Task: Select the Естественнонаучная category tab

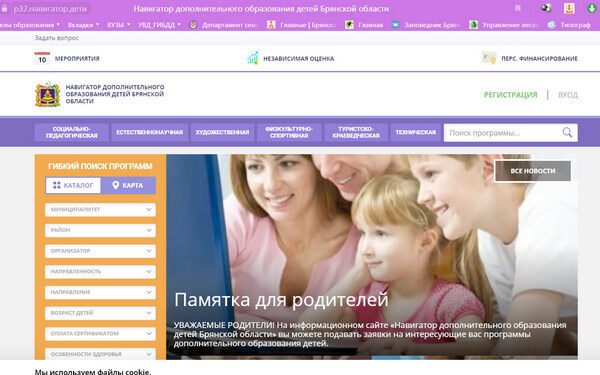Action: point(150,132)
